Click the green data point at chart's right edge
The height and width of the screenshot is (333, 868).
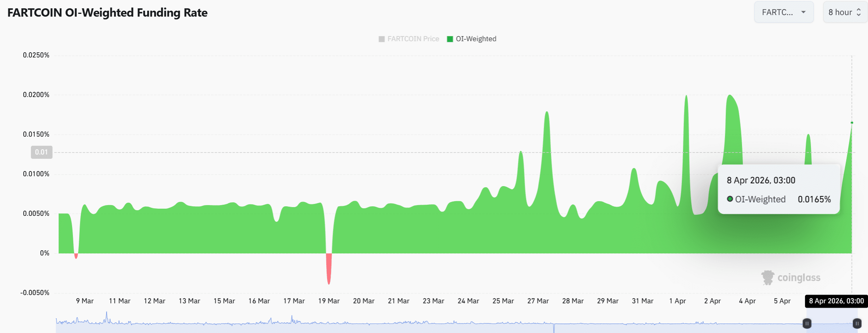coord(852,123)
